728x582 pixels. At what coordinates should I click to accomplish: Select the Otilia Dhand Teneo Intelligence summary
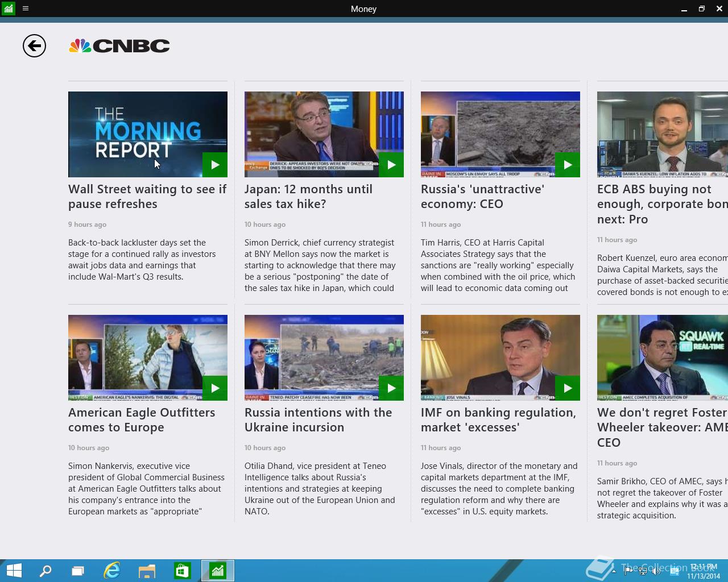pos(320,489)
